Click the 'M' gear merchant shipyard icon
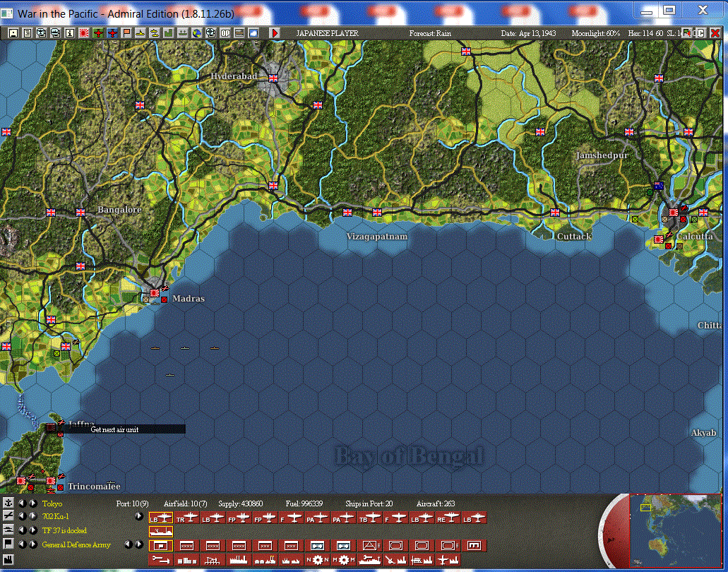Viewport: 728px width, 572px height. pos(344,560)
